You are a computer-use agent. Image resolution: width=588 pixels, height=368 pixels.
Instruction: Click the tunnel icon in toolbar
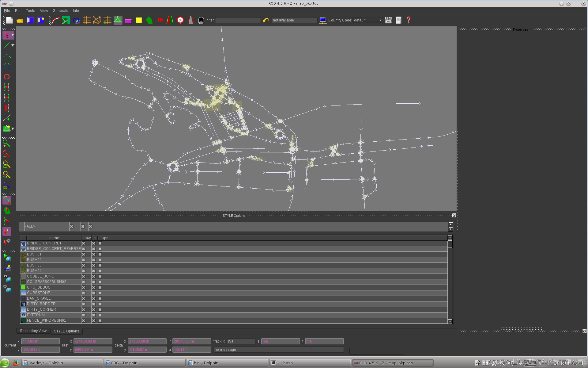(201, 20)
